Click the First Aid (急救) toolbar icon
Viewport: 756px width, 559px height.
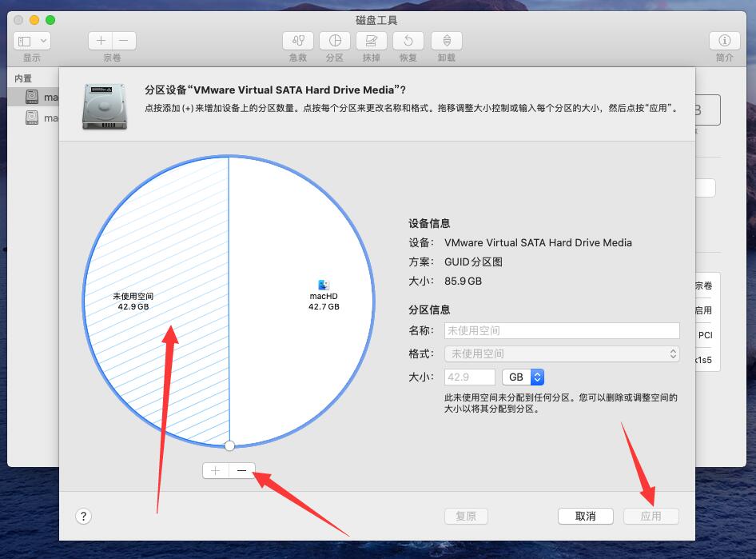point(298,41)
